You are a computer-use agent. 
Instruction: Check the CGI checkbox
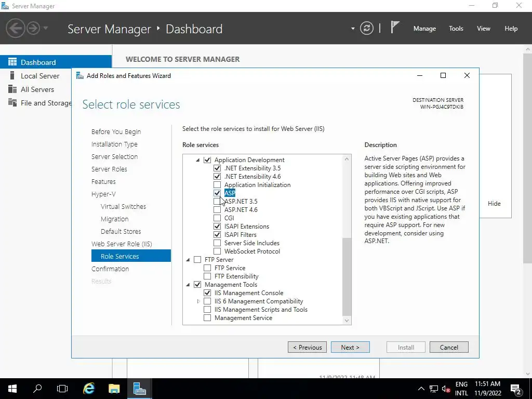click(x=217, y=218)
